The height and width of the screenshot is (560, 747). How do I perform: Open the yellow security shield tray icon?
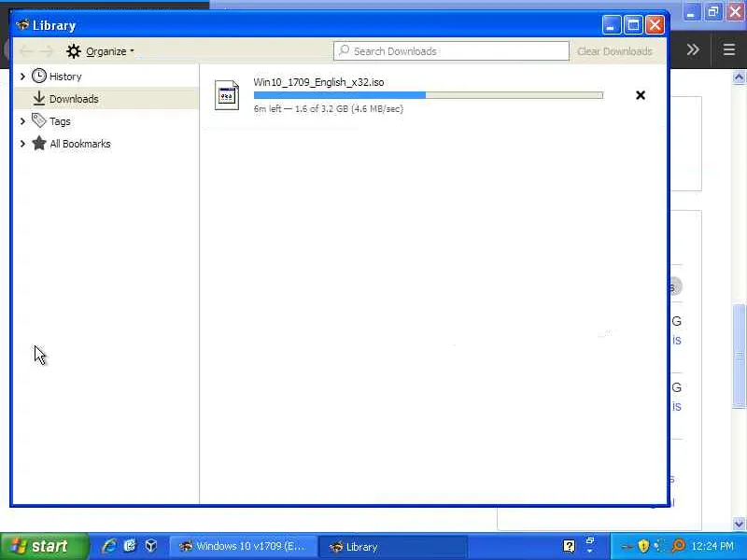(643, 546)
